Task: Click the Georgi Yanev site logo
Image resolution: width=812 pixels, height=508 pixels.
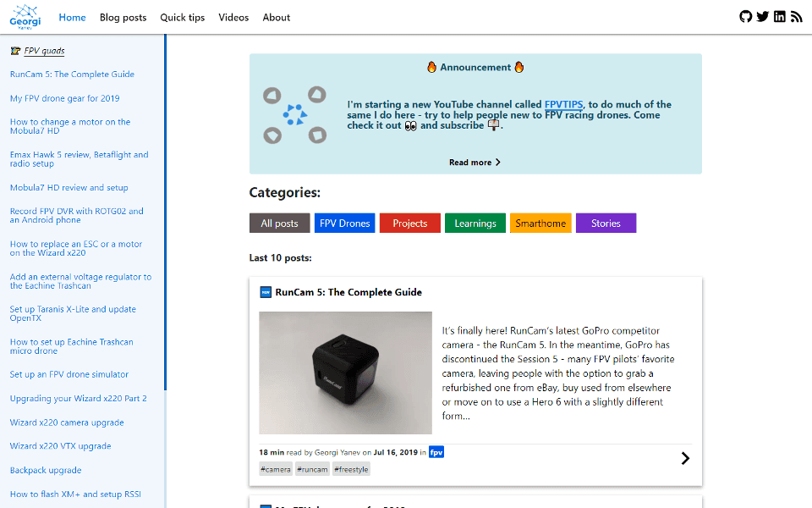Action: [25, 17]
